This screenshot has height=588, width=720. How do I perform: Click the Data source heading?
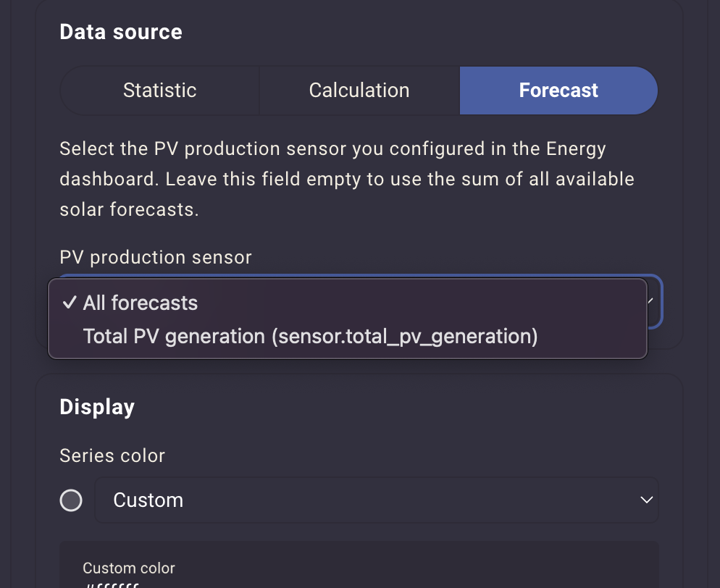coord(121,32)
